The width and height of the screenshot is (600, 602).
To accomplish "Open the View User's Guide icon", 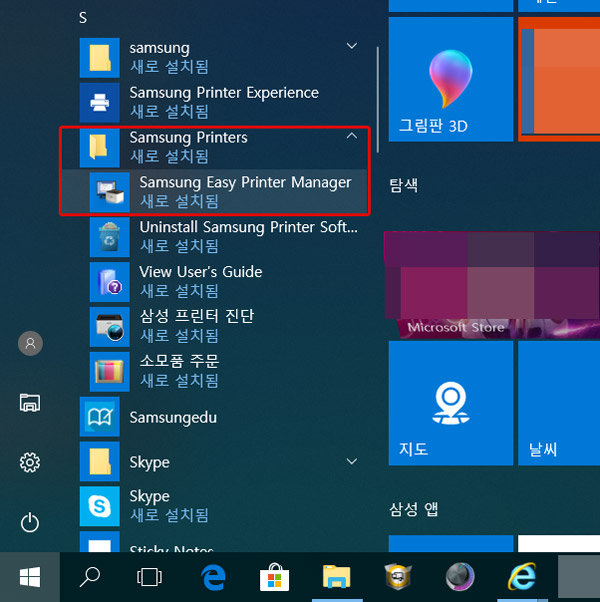I will 109,282.
